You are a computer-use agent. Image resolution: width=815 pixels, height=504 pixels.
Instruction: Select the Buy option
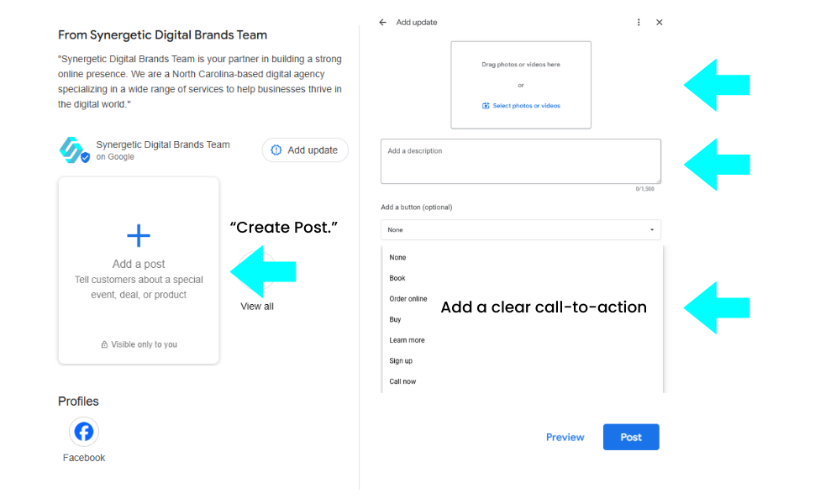[395, 319]
